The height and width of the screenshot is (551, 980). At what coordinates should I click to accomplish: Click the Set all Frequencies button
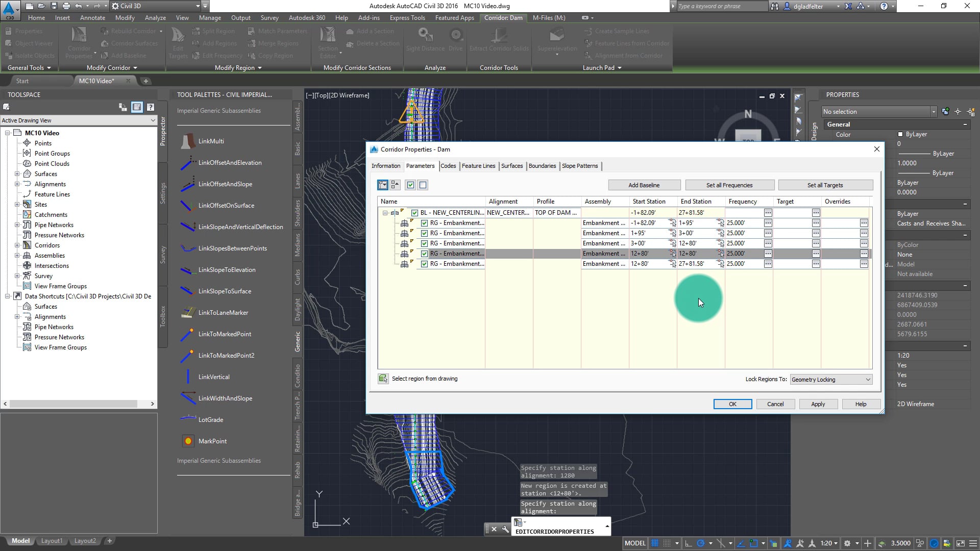[729, 185]
